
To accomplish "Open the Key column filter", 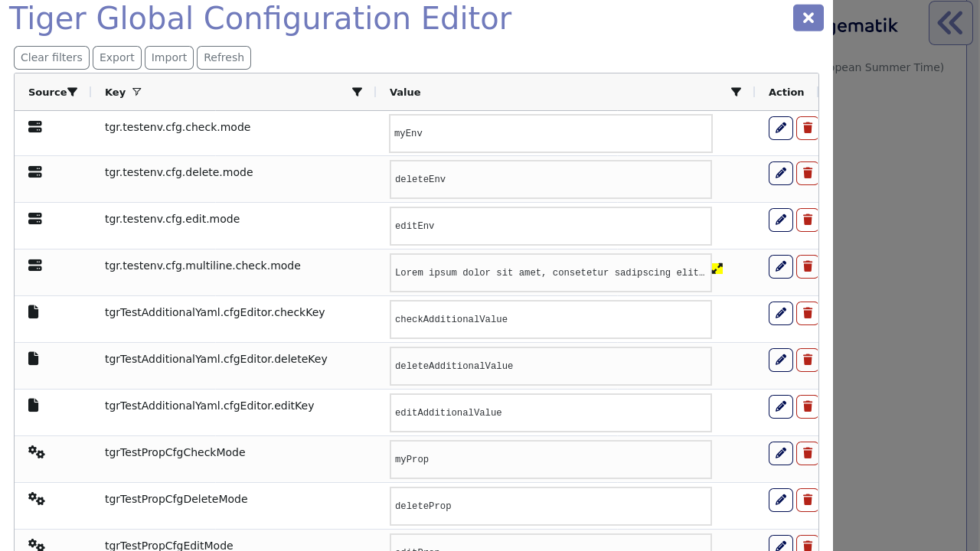I will 357,92.
